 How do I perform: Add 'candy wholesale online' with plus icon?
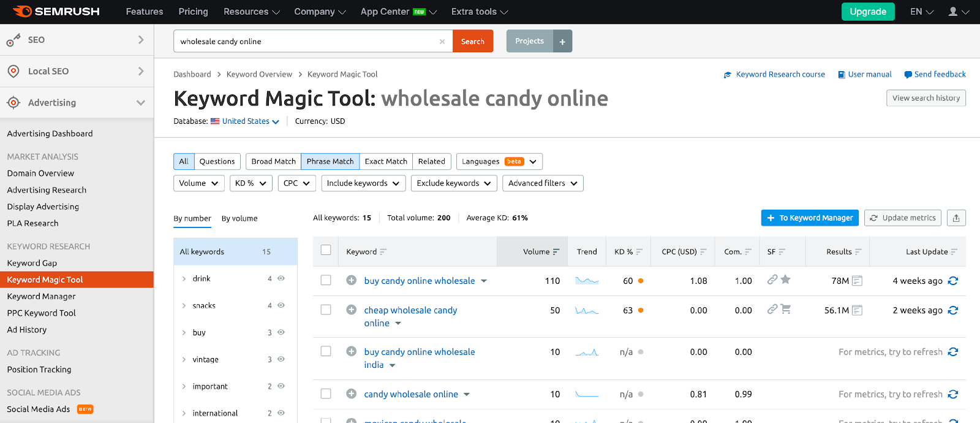[x=352, y=394]
